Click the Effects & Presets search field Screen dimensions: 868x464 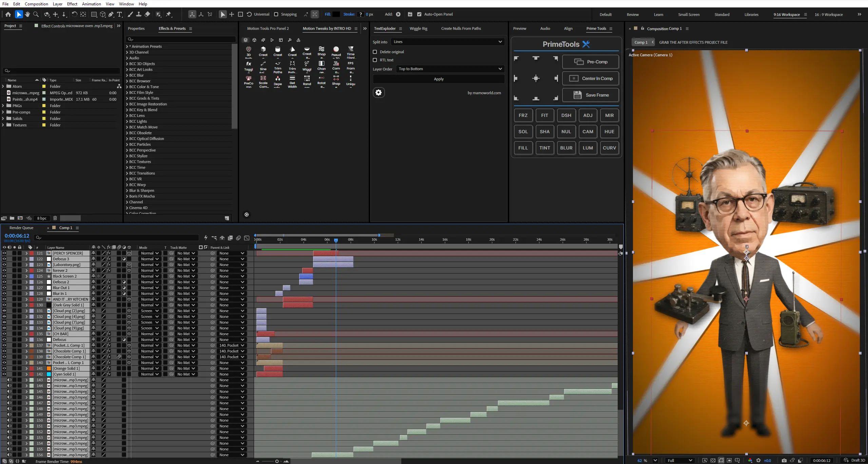(181, 39)
